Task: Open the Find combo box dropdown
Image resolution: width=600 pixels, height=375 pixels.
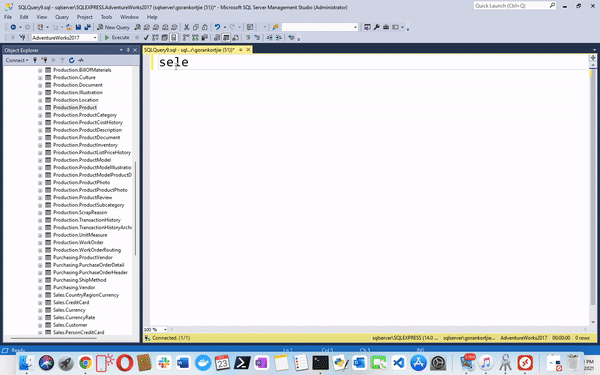Action: tap(355, 27)
